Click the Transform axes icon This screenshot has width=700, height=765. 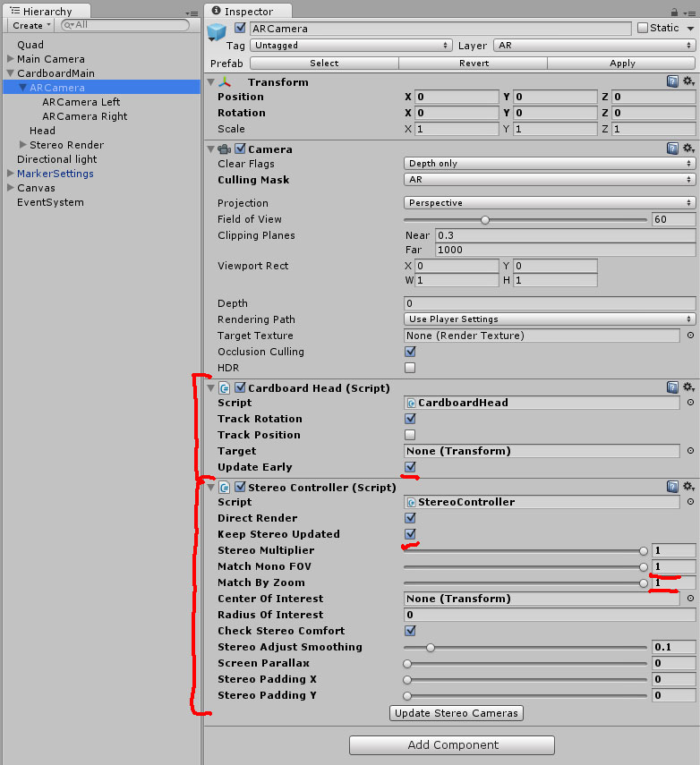point(225,82)
